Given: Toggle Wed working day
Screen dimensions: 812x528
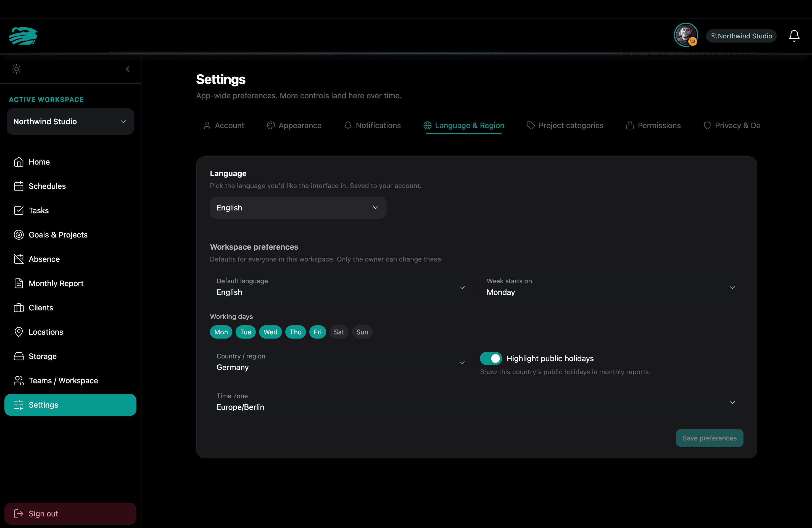Looking at the screenshot, I should pos(271,332).
